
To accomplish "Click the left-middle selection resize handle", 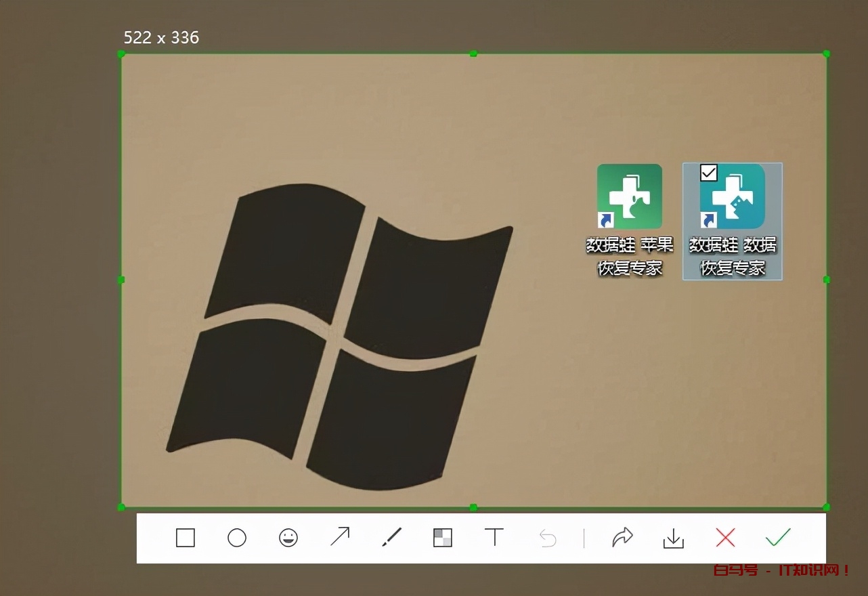I will [x=121, y=280].
